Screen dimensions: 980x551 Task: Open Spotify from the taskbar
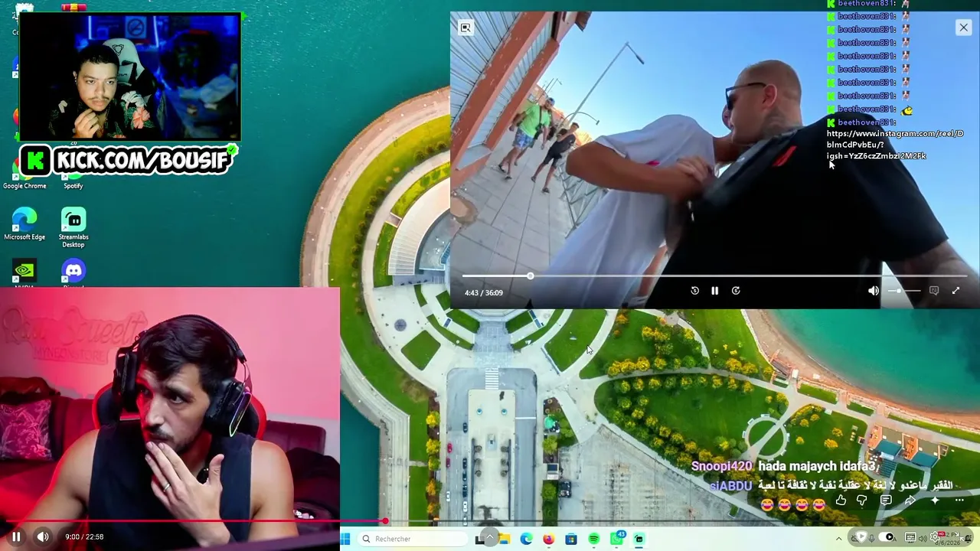(x=594, y=539)
